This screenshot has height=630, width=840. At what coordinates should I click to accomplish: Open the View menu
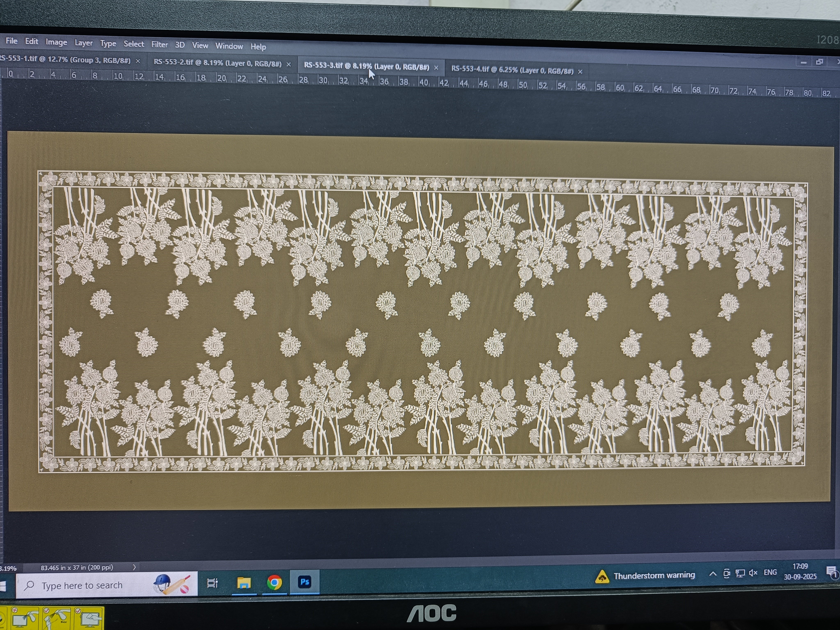[200, 46]
